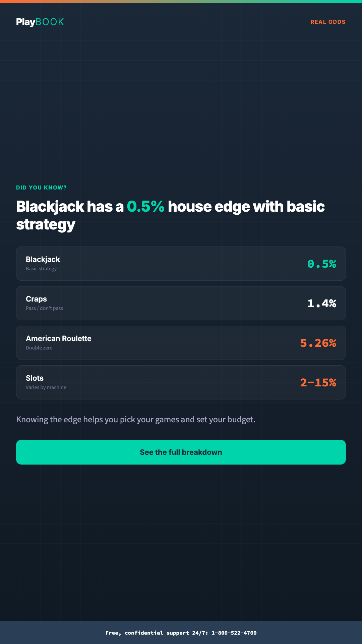
Task: Select the Blackjack house edge card
Action: [x=181, y=263]
